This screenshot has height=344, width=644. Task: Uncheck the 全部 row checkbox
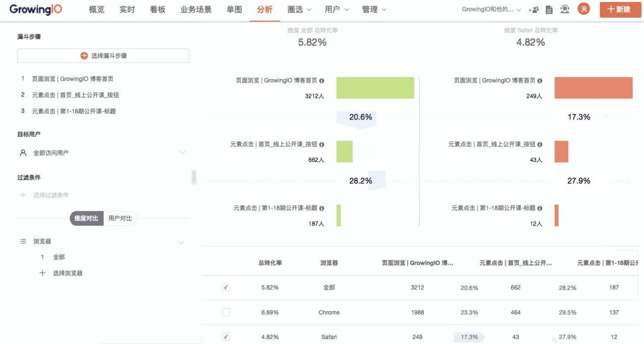pos(226,288)
